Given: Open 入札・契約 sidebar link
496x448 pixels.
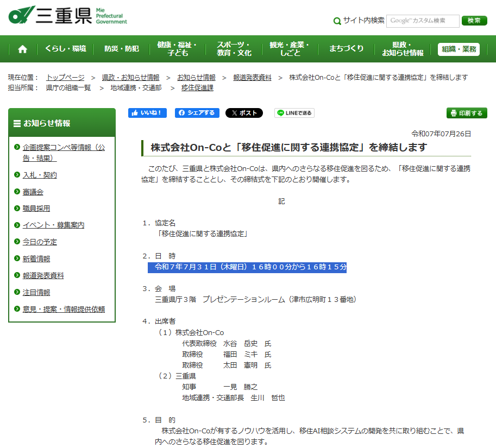Looking at the screenshot, I should (40, 175).
